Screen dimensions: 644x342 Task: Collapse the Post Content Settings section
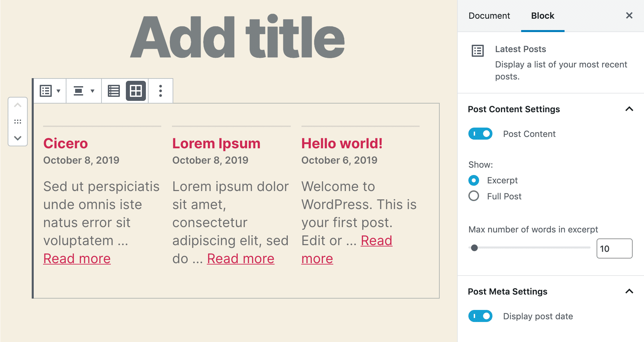pos(629,109)
